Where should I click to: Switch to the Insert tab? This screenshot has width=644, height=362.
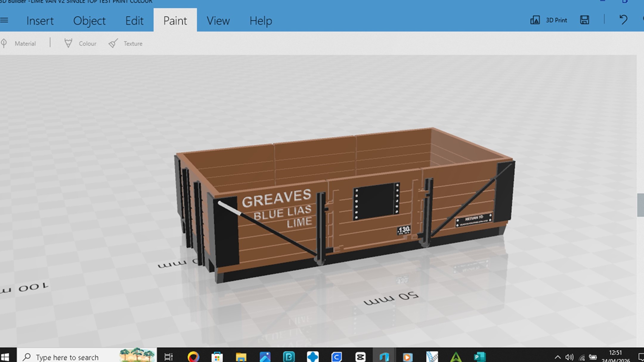[40, 21]
